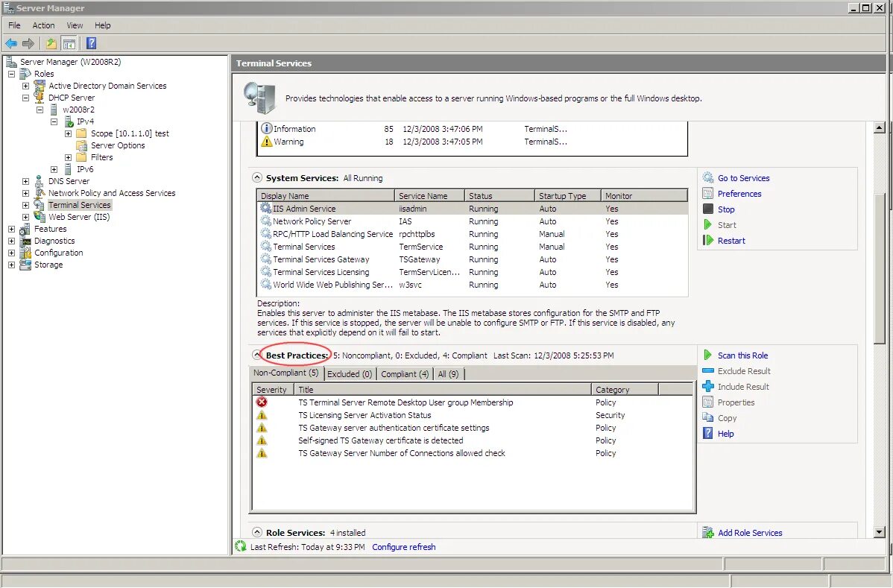Click the Active Directory Domain Services icon
Image resolution: width=893 pixels, height=588 pixels.
coord(40,86)
